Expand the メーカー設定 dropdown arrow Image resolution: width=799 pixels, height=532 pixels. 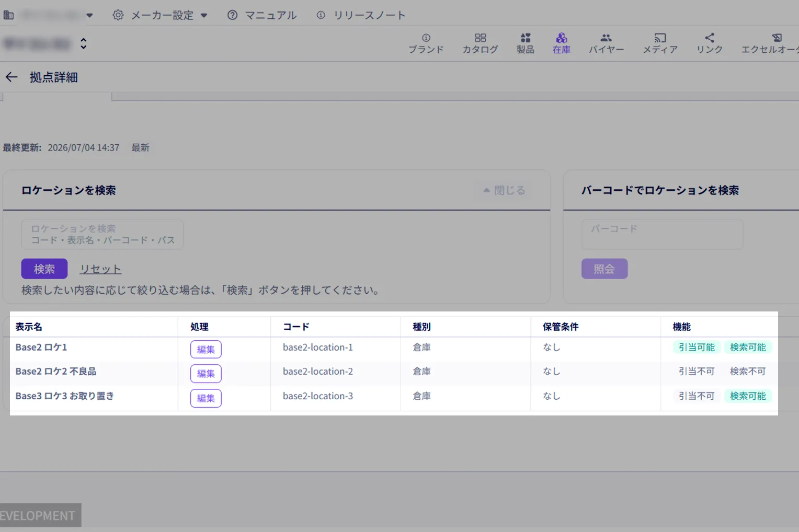(204, 16)
